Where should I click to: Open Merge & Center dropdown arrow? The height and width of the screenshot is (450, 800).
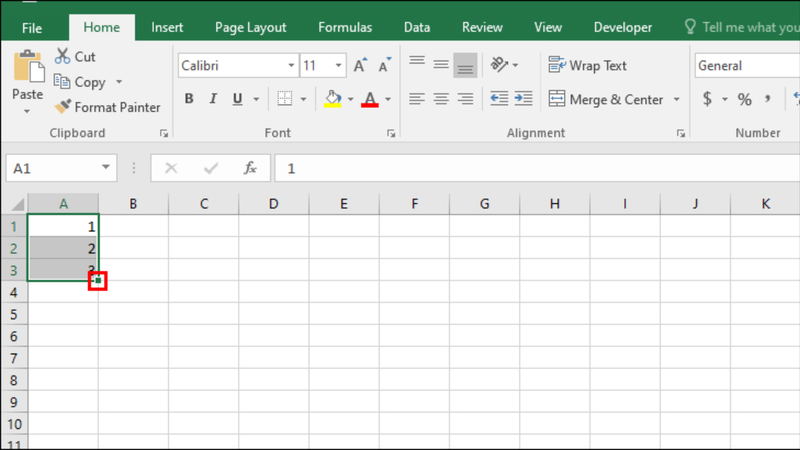point(677,99)
